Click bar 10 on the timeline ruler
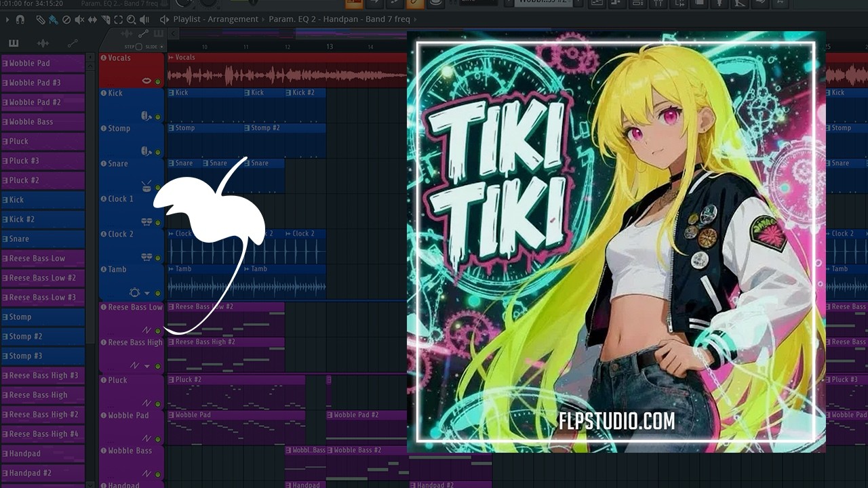Viewport: 868px width, 488px height. [204, 47]
